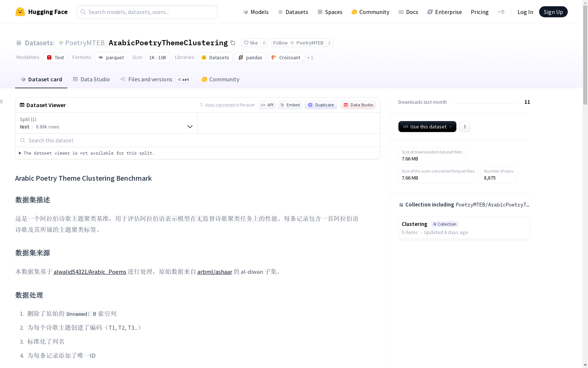Screen dimensions: 588x368
Task: Open the Spaces nav item
Action: (x=330, y=12)
